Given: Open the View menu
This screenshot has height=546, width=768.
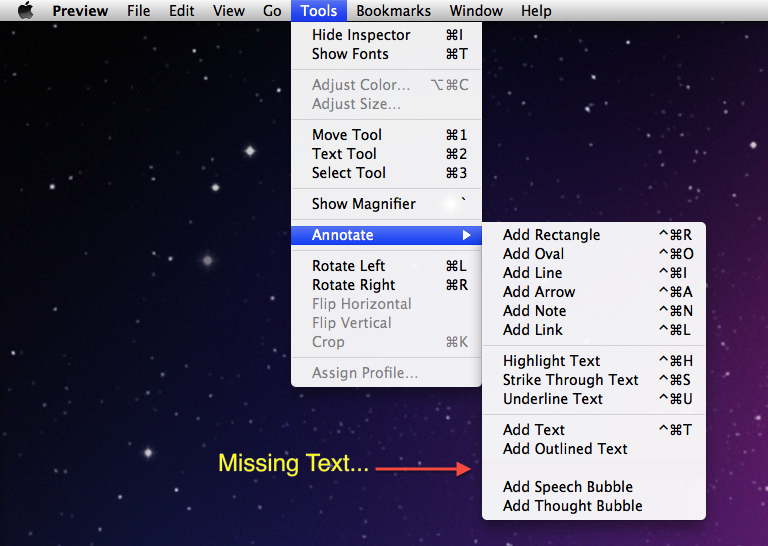Looking at the screenshot, I should click(x=229, y=10).
